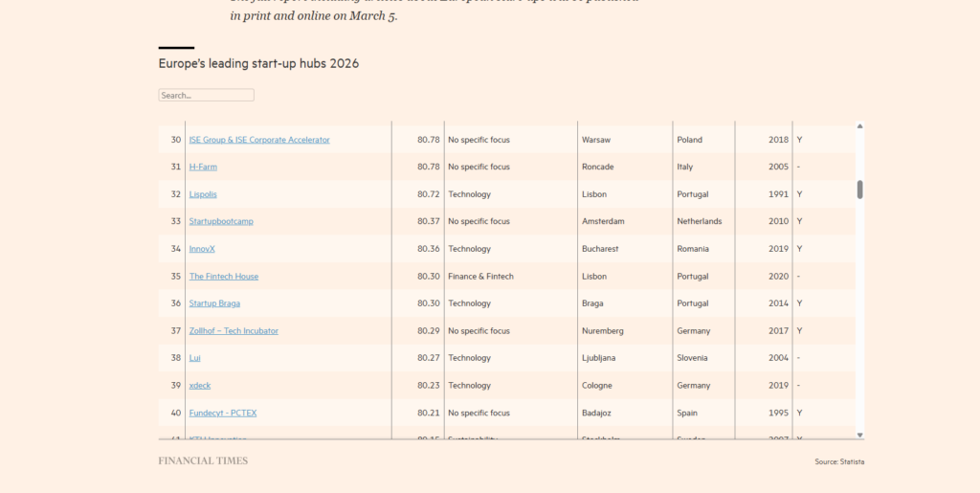Click the Lispolis hub link
The width and height of the screenshot is (980, 493).
pyautogui.click(x=203, y=194)
